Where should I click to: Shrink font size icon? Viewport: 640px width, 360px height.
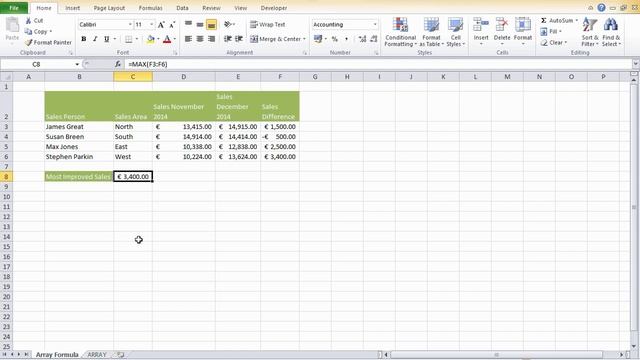click(x=172, y=25)
